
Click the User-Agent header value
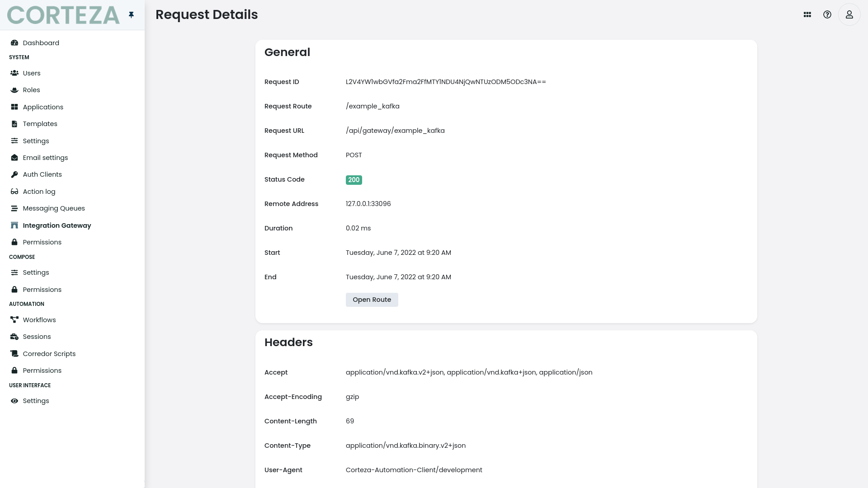[414, 470]
